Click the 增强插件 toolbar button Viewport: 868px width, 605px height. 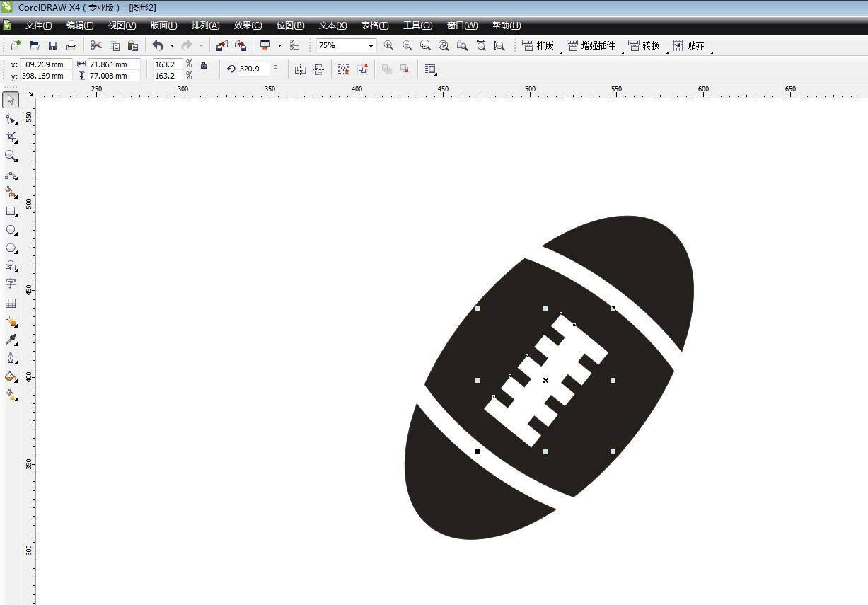point(591,45)
